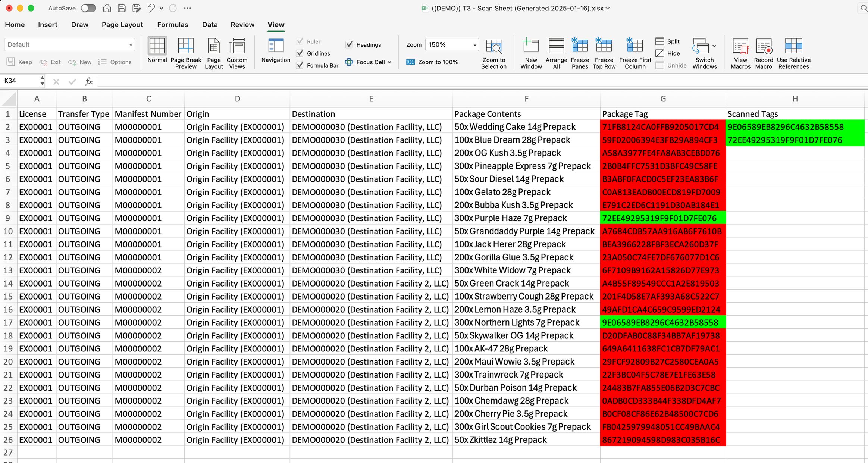The image size is (868, 463).
Task: Click green cell G9 tag 72EE49295319F9F01D7FE076
Action: click(662, 218)
